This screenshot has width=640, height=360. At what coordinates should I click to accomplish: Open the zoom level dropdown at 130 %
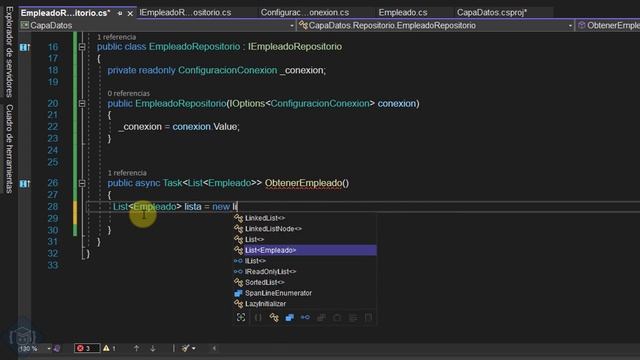point(49,349)
